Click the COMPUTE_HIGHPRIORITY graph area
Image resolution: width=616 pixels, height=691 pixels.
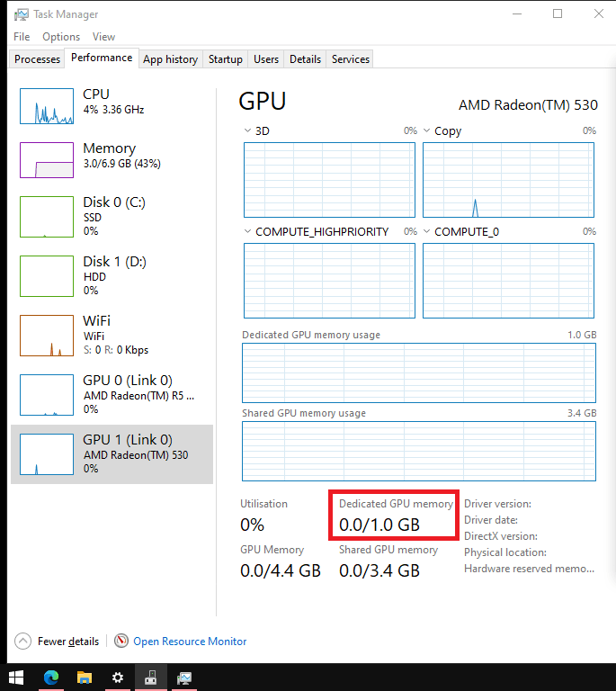[x=329, y=281]
